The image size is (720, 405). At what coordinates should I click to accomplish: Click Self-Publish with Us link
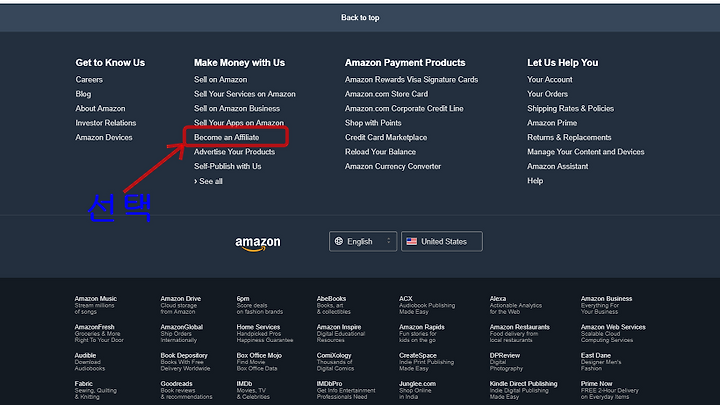tap(227, 166)
